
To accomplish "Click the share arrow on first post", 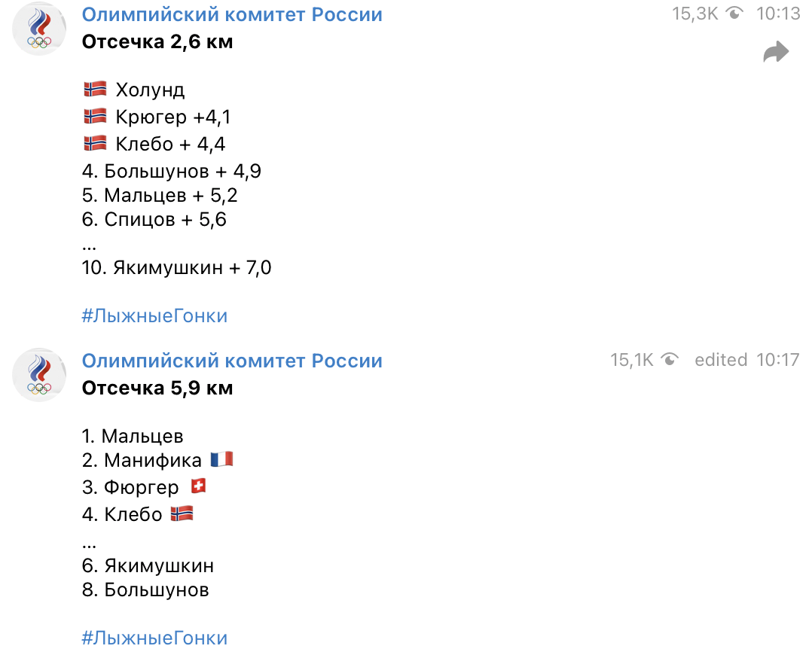I will (x=775, y=53).
